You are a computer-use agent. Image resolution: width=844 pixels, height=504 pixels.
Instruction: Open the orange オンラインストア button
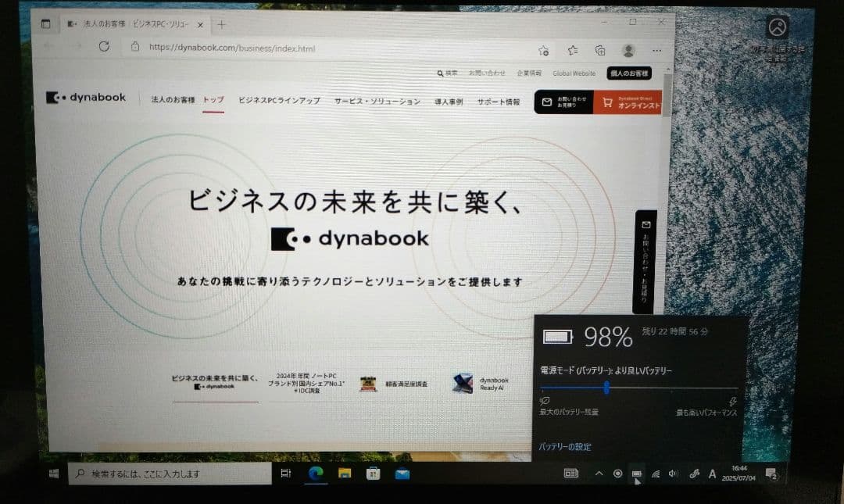click(628, 102)
